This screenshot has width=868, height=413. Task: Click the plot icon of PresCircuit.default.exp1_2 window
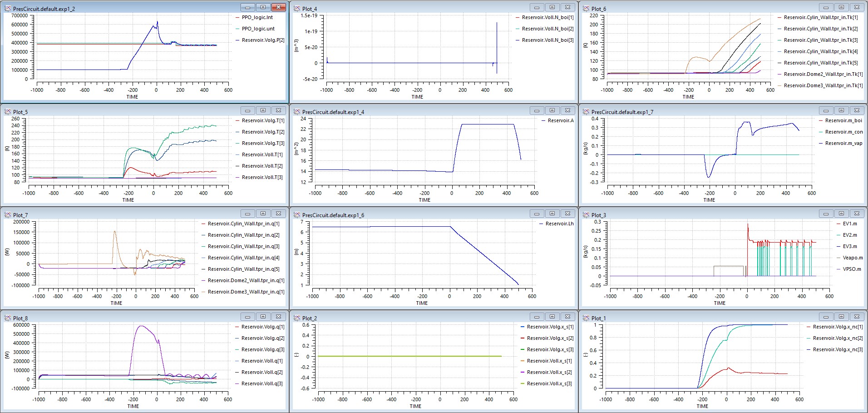point(8,9)
